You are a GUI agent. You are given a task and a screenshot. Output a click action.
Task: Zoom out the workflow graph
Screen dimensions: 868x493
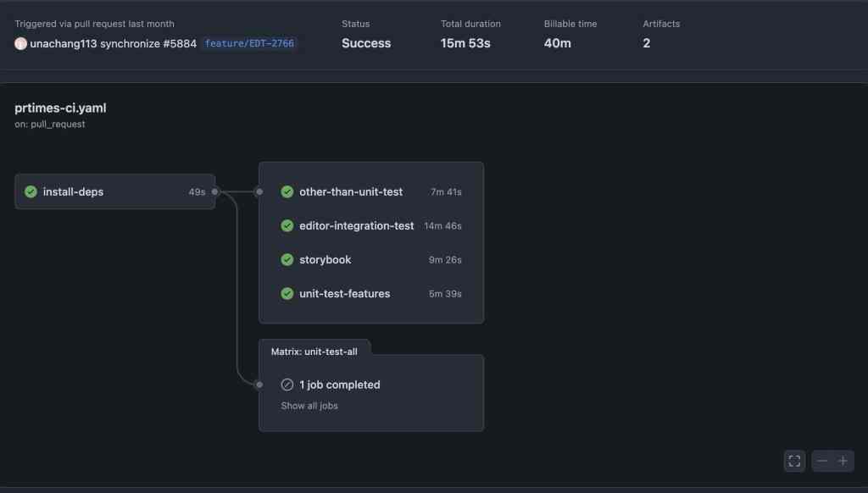[822, 461]
